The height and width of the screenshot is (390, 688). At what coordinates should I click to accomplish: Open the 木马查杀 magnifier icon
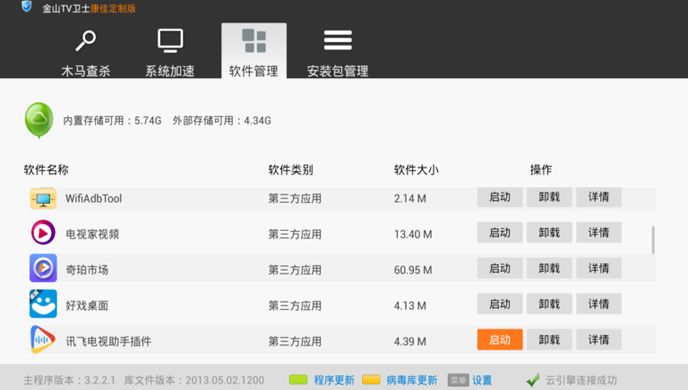point(86,40)
